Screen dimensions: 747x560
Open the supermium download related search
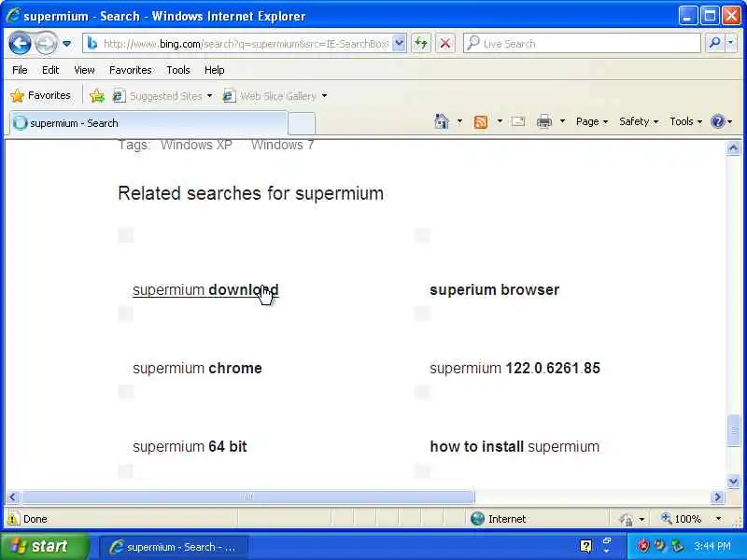(x=205, y=289)
